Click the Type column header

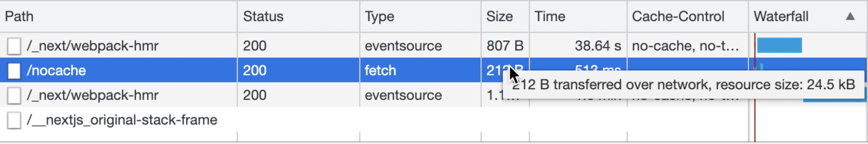[x=379, y=17]
